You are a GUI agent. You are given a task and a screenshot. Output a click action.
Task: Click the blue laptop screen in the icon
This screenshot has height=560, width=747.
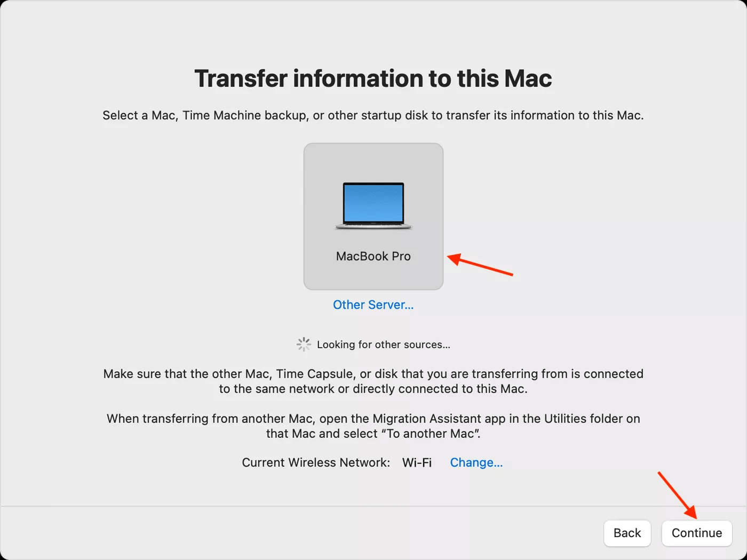point(373,203)
